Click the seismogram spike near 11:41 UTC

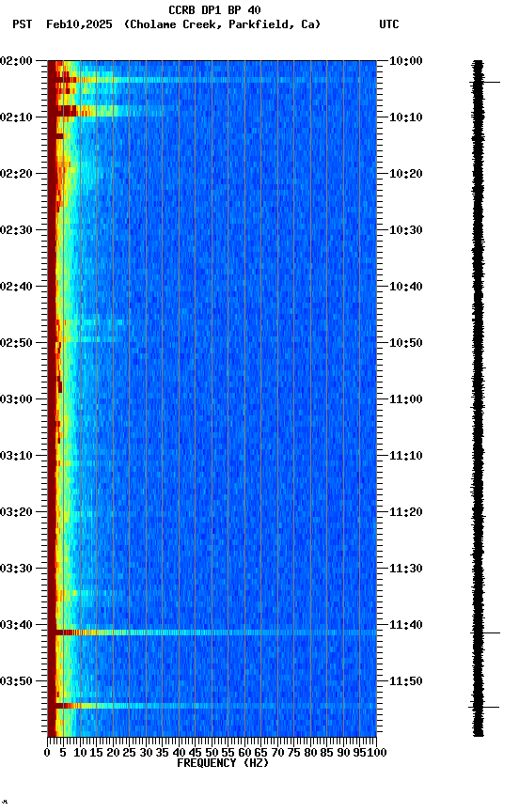point(485,632)
